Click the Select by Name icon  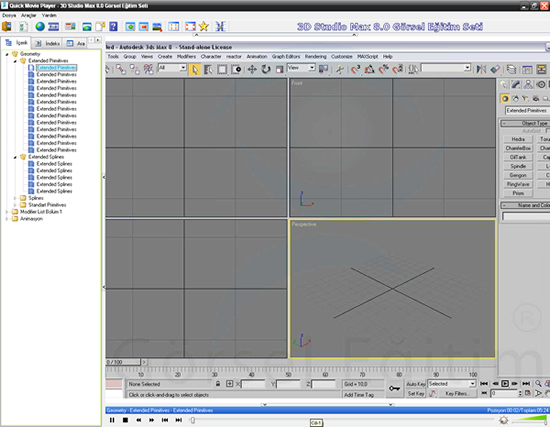(x=208, y=69)
